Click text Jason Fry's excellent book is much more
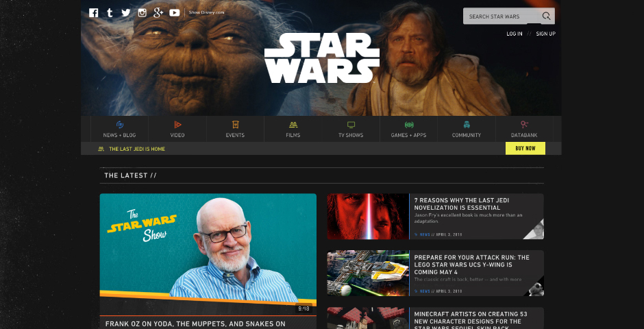The image size is (644, 329). click(468, 218)
